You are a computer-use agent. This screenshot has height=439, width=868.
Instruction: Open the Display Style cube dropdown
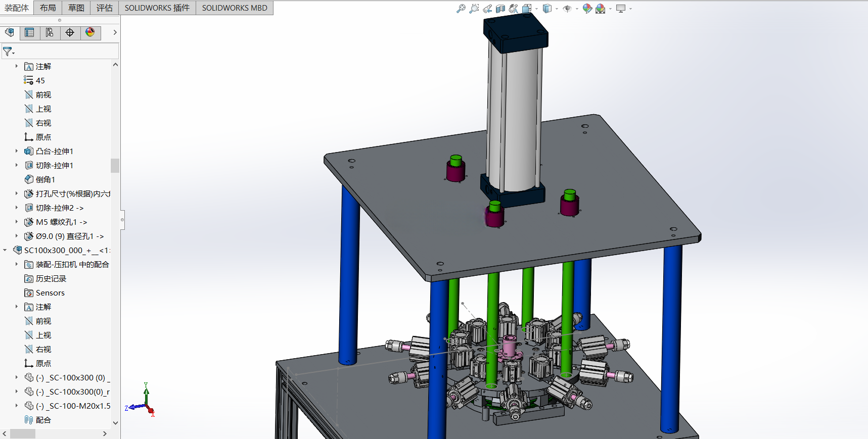point(557,9)
